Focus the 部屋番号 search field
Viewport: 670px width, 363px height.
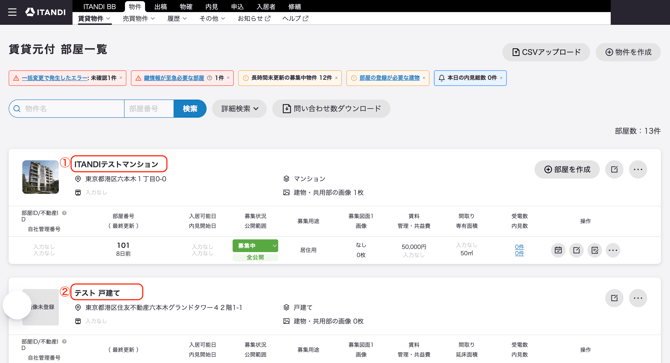[x=149, y=109]
